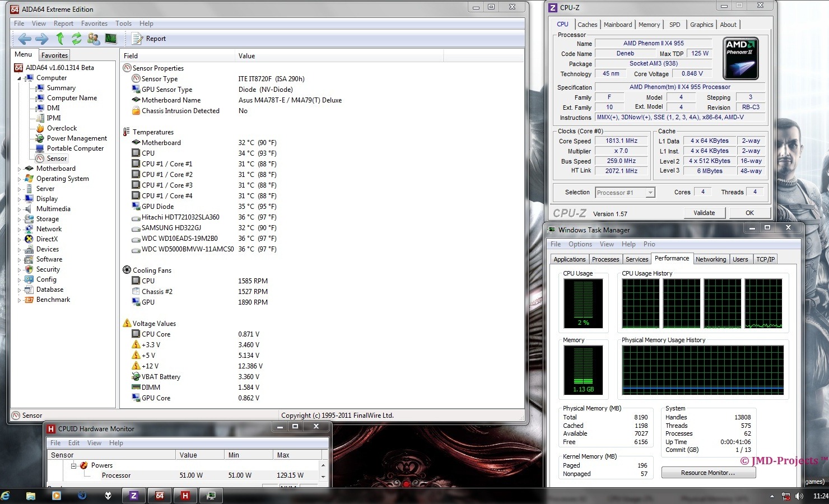Expand the Display node in AIDA64 tree
Viewport: 829px width, 504px height.
[19, 199]
